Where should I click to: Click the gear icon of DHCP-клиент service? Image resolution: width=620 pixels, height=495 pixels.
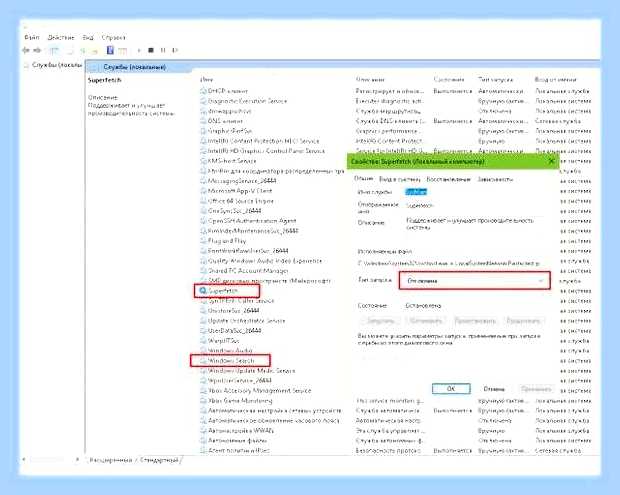click(203, 91)
